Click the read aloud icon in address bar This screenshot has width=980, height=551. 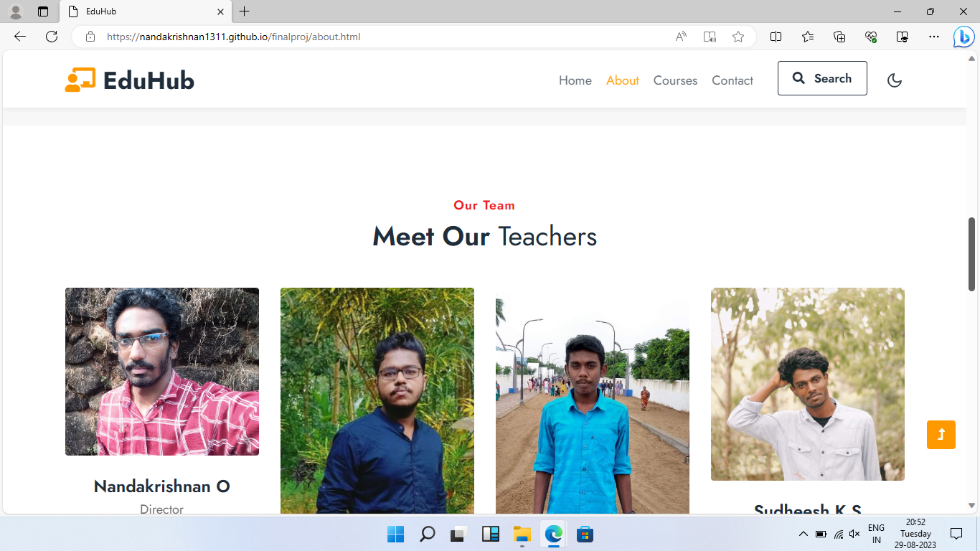[680, 37]
